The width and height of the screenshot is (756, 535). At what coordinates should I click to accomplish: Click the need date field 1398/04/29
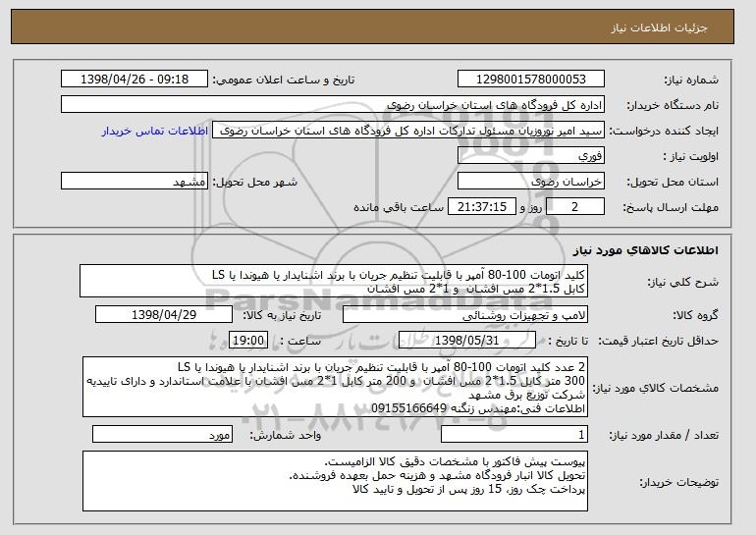coord(164,315)
